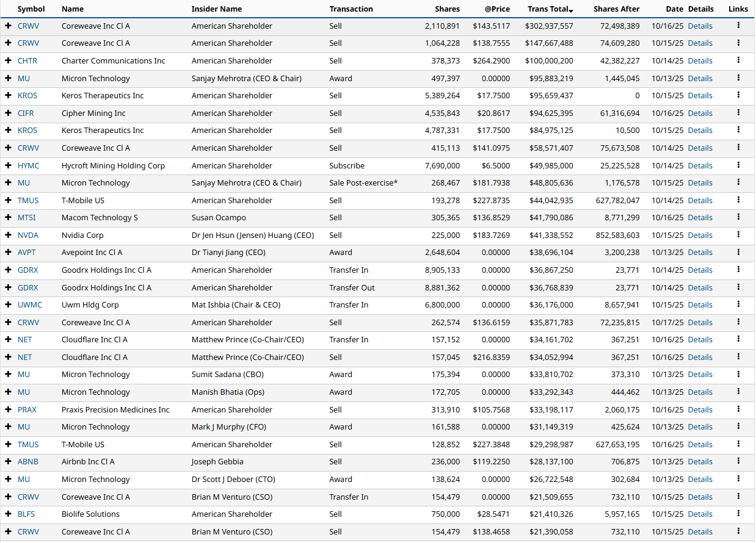The height and width of the screenshot is (543, 756).
Task: Open links menu for Cloudflare Sell row
Action: (738, 357)
